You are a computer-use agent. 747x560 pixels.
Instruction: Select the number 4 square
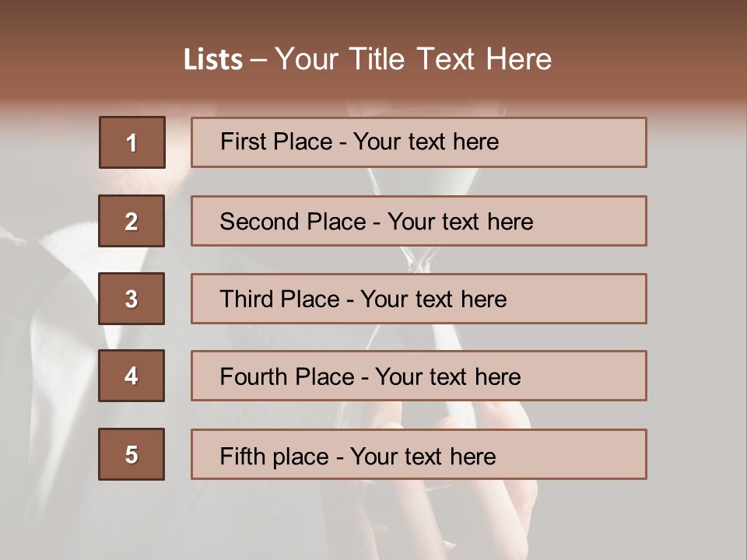[132, 376]
